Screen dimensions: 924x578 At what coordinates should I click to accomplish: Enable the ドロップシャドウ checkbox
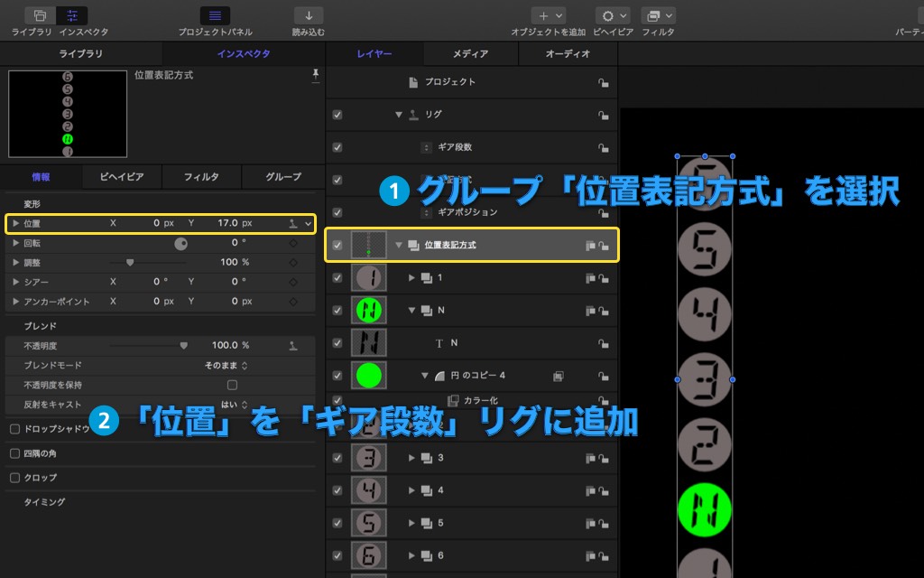tap(14, 429)
